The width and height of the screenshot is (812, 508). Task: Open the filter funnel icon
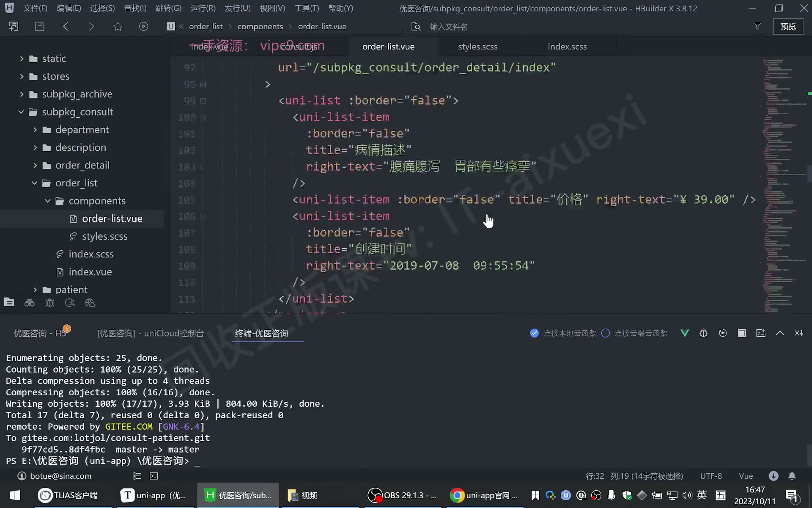[757, 26]
